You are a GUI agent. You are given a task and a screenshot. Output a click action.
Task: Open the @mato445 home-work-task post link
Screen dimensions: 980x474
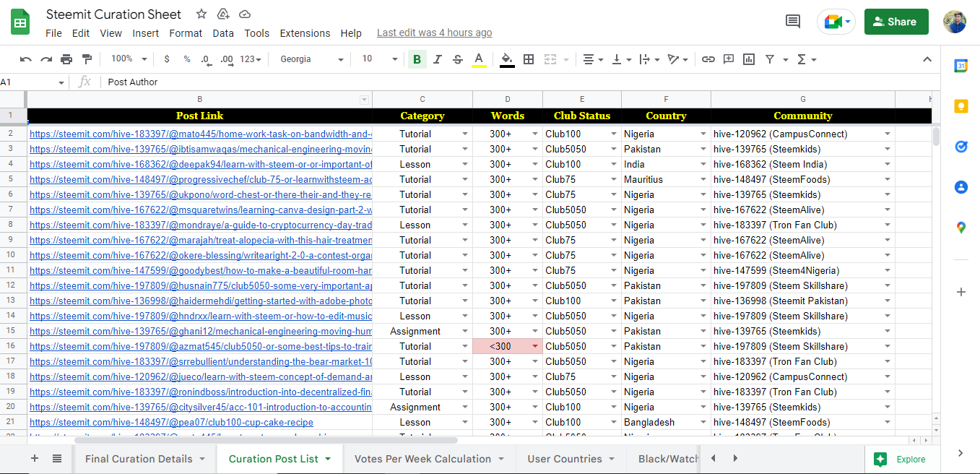point(201,134)
